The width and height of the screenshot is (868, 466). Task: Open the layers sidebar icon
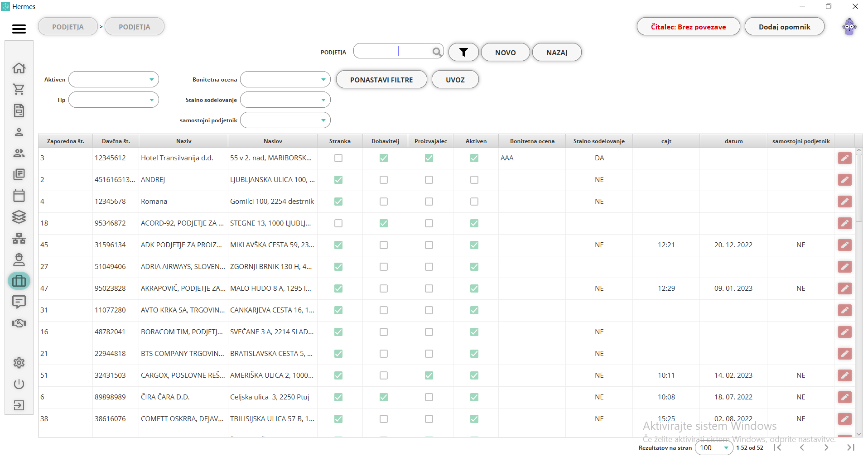[x=19, y=217]
